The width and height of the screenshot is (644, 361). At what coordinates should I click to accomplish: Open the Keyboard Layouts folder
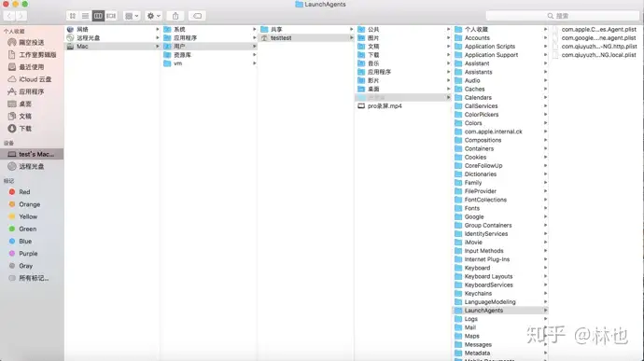(x=500, y=276)
